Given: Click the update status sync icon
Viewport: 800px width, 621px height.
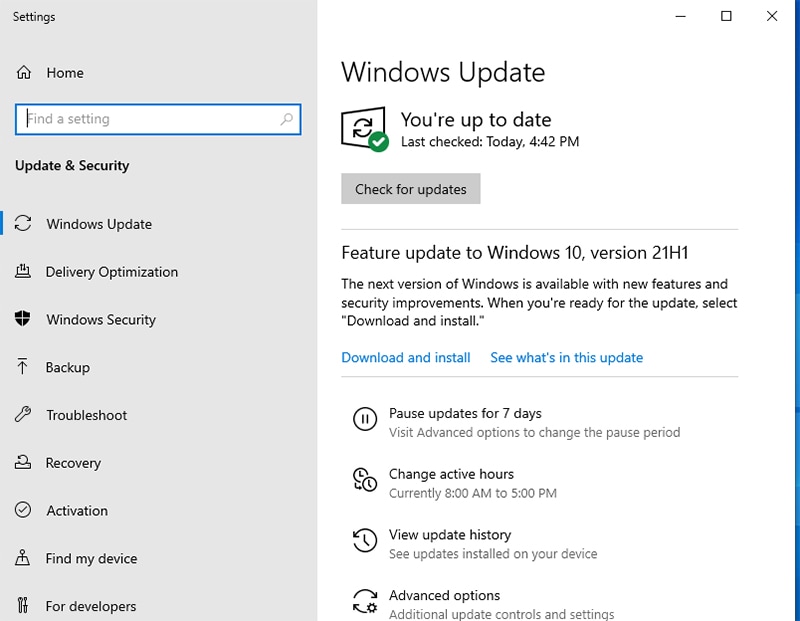Looking at the screenshot, I should coord(363,129).
